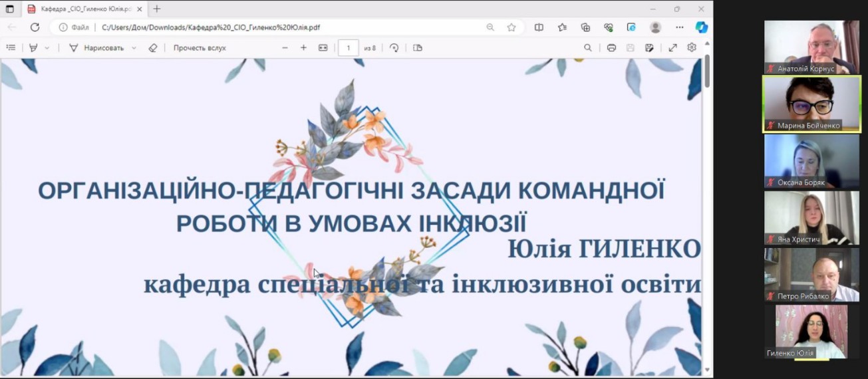The image size is (868, 379).
Task: Open the PDF table of contents panel
Action: point(11,48)
